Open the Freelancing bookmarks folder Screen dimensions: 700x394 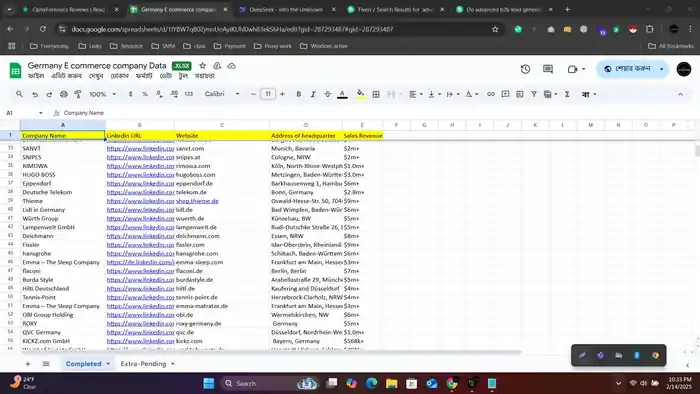49,46
